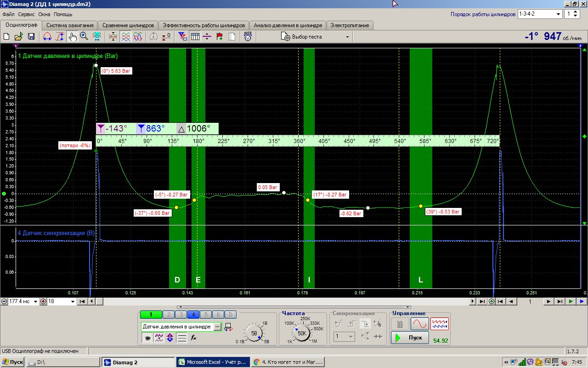Activate the hand pan tool
The image size is (588, 368).
[x=72, y=37]
